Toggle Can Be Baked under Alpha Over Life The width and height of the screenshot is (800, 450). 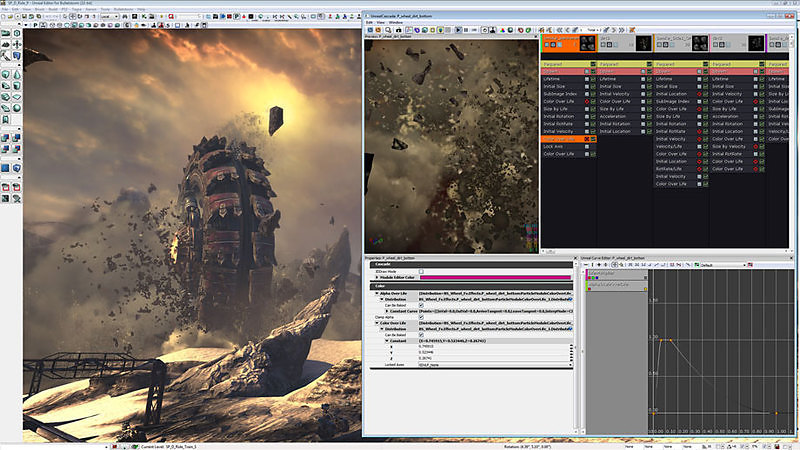tap(421, 304)
